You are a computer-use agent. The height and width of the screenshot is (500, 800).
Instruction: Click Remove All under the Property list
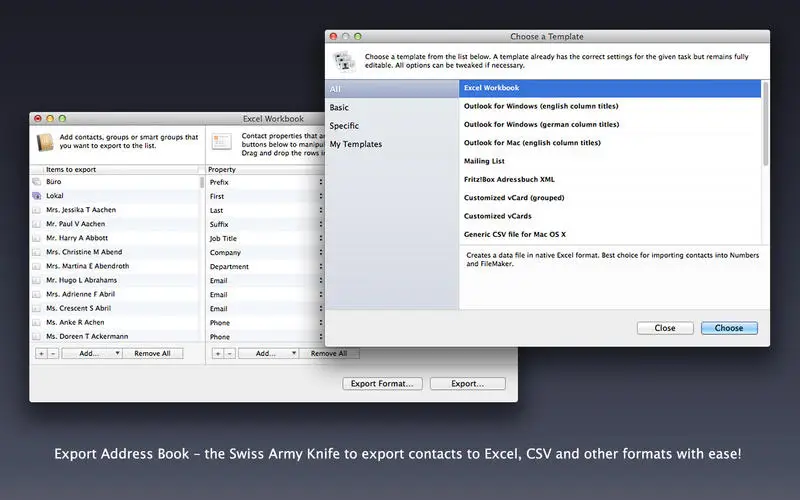329,353
